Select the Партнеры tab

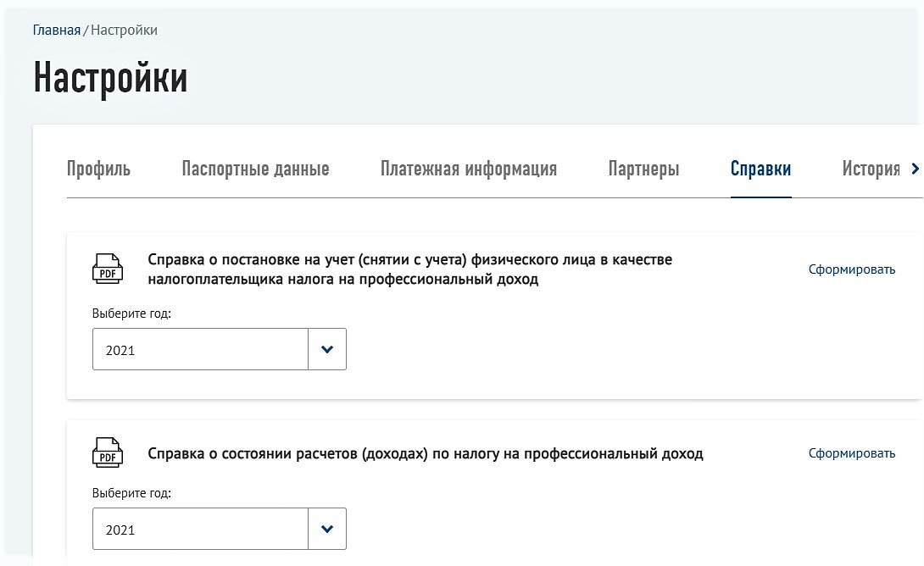(x=643, y=169)
